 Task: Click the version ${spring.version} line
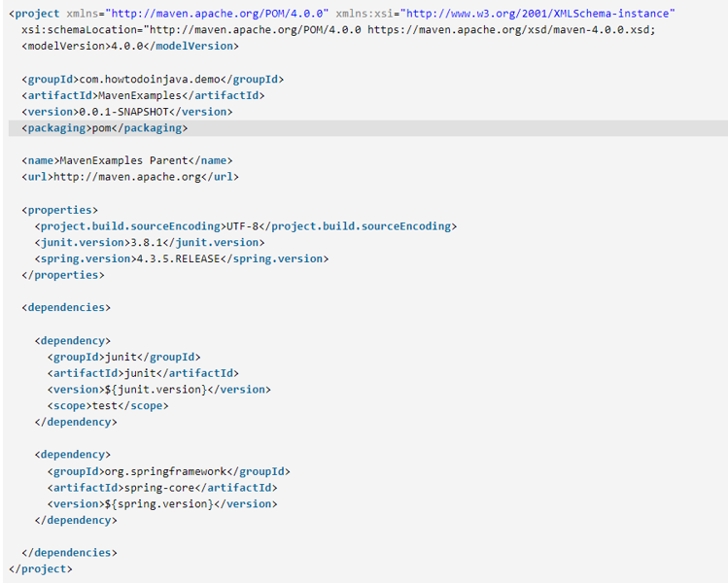[162, 504]
